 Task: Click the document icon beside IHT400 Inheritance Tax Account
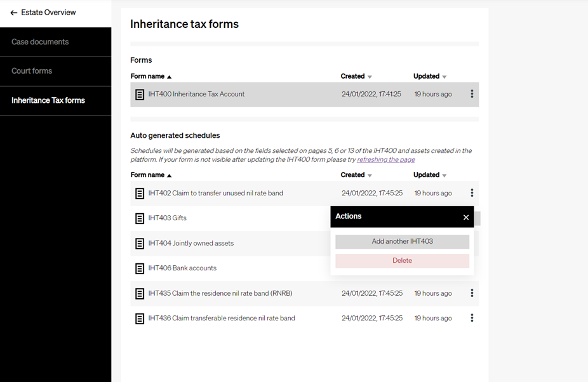pyautogui.click(x=140, y=95)
